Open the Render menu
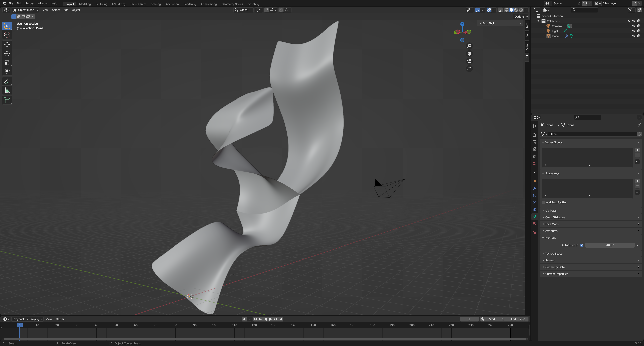644x346 pixels. (29, 3)
